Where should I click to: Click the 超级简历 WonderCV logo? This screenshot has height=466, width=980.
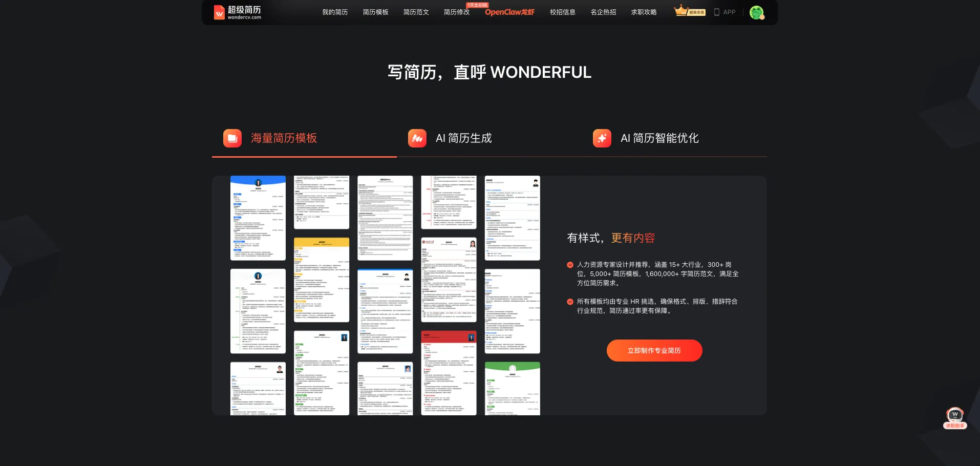coord(237,12)
